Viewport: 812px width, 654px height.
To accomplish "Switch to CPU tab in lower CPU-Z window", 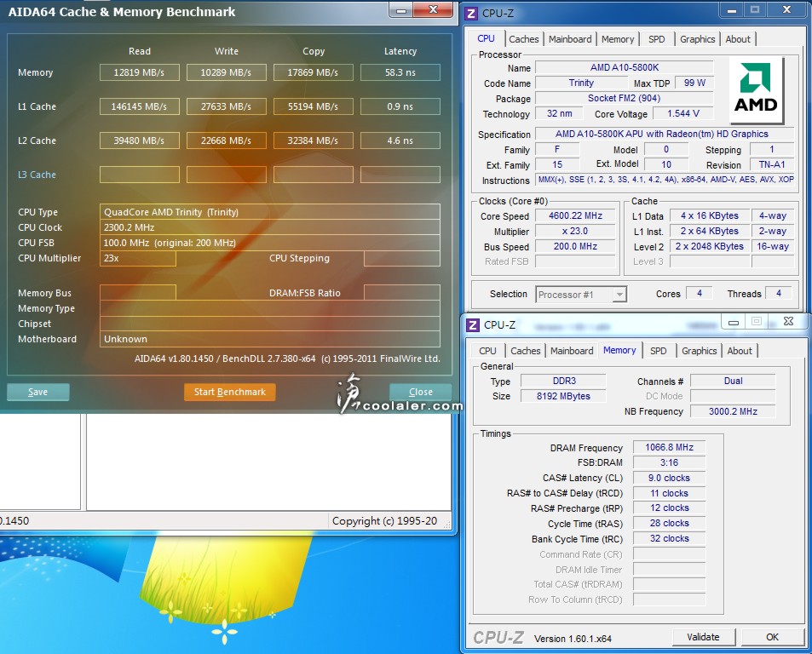I will pos(487,351).
